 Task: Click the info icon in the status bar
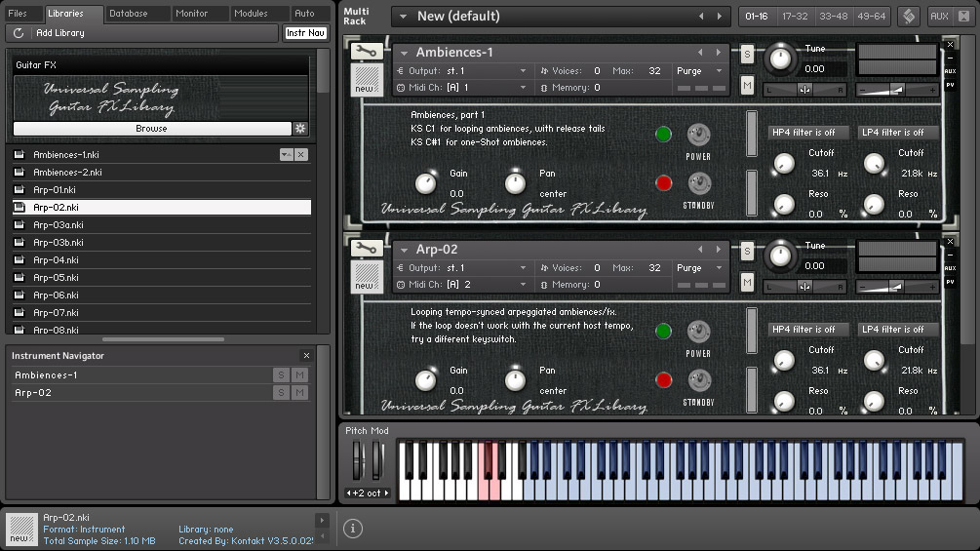point(353,529)
